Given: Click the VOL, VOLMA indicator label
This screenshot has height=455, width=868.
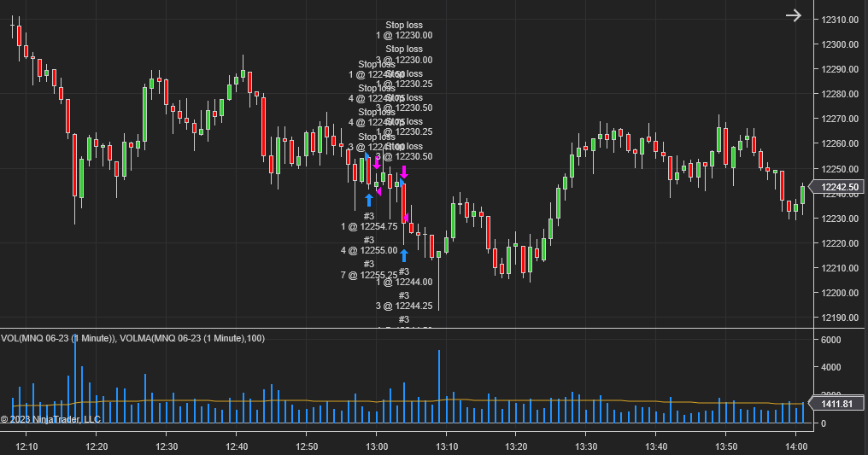Looking at the screenshot, I should coord(133,338).
